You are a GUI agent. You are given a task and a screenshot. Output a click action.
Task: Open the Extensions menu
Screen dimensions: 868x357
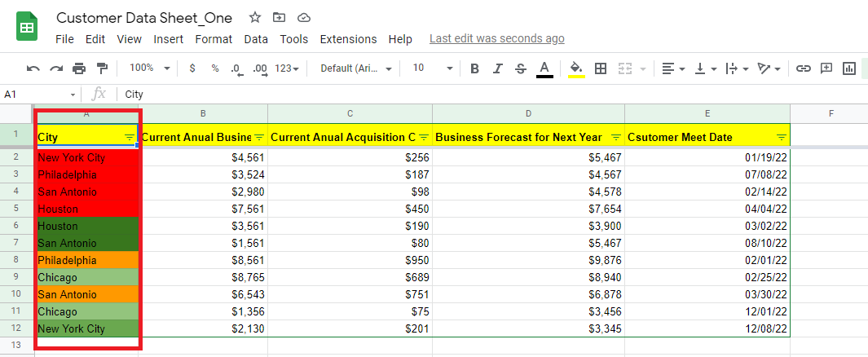[348, 39]
